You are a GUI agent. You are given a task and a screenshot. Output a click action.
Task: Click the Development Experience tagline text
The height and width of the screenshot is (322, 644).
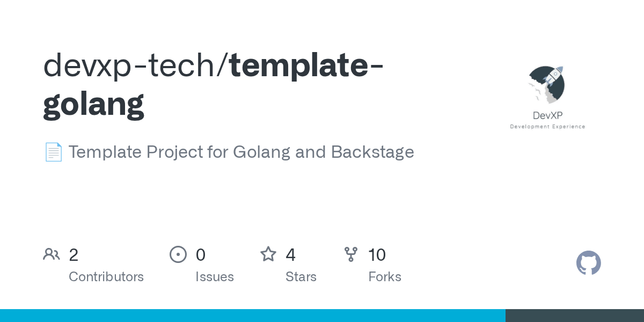tap(547, 127)
